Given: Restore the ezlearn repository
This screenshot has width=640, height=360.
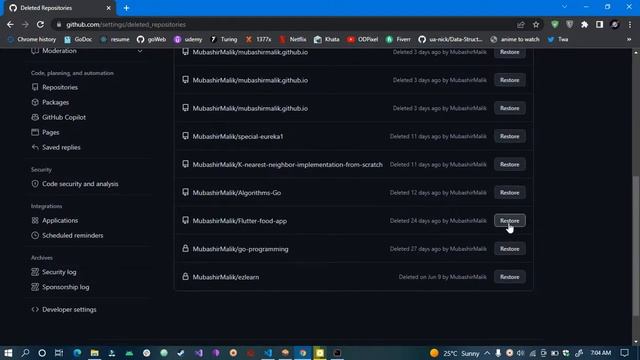Looking at the screenshot, I should click(509, 277).
